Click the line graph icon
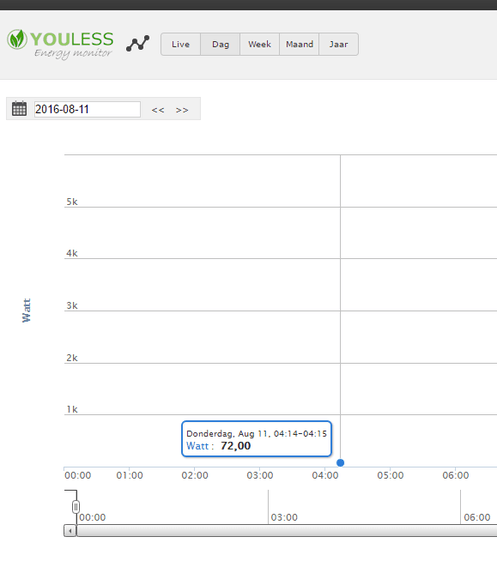The image size is (497, 579). coord(138,44)
